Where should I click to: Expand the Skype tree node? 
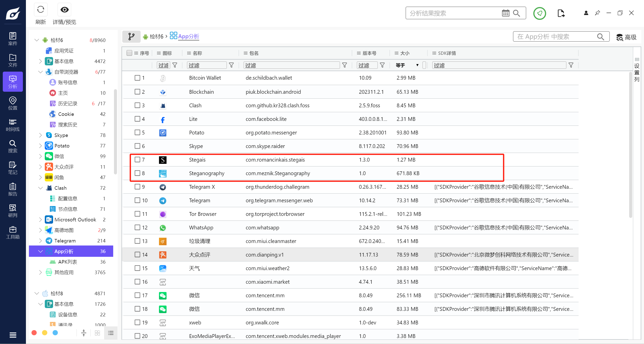point(40,135)
